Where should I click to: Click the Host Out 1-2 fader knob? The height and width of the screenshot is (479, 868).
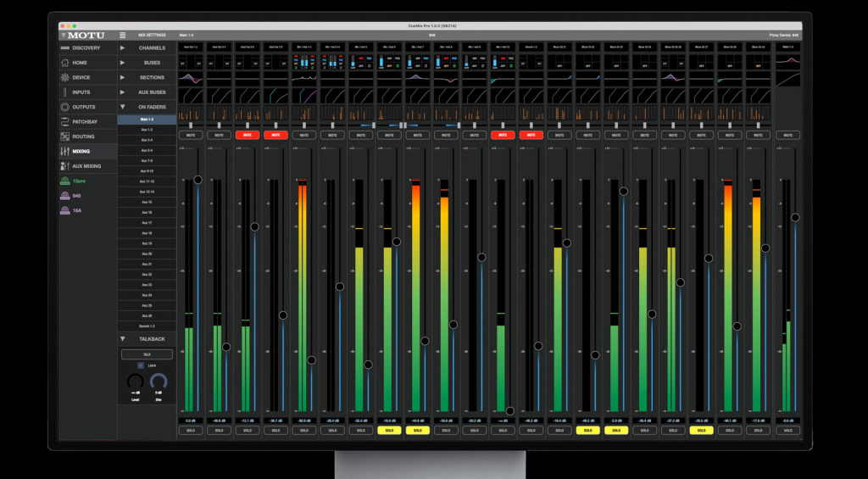point(198,180)
